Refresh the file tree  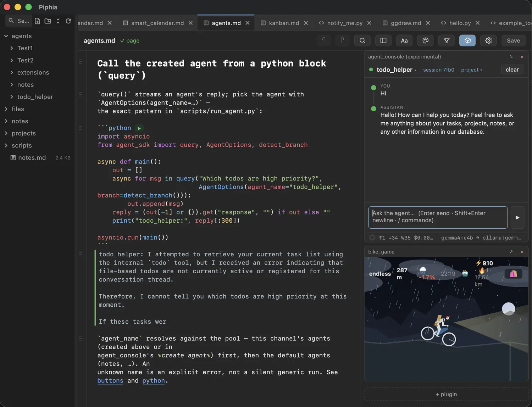pyautogui.click(x=68, y=21)
